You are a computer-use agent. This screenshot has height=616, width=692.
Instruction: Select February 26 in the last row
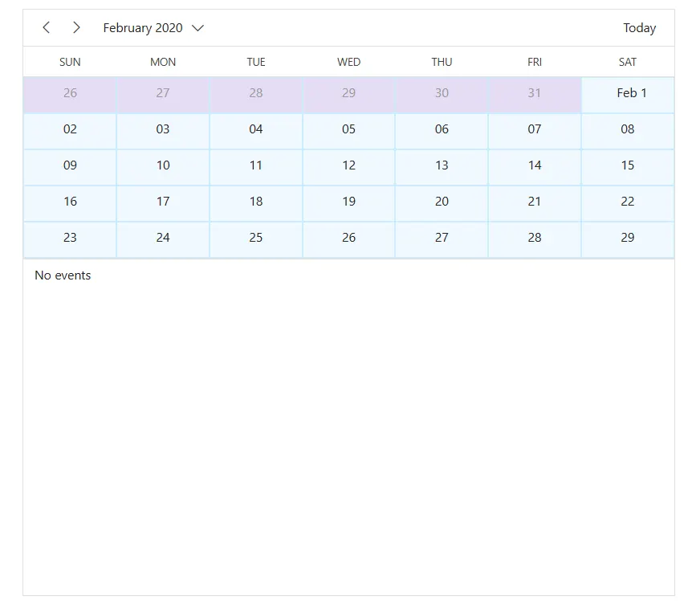click(x=348, y=240)
